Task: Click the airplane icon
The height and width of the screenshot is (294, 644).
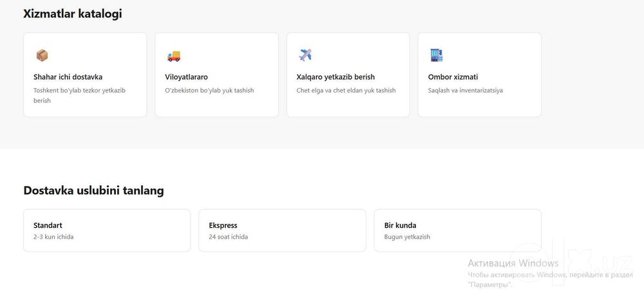Action: [x=305, y=55]
